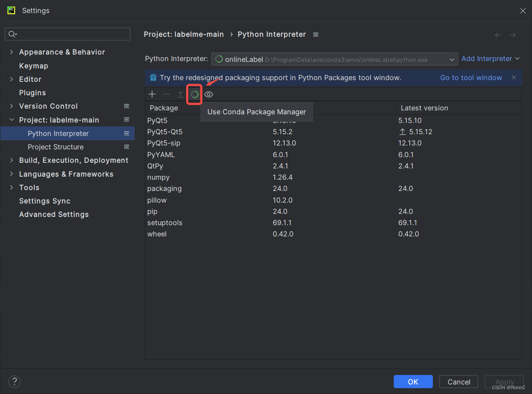
Task: Expand Appearance & Behavior section
Action: point(11,52)
